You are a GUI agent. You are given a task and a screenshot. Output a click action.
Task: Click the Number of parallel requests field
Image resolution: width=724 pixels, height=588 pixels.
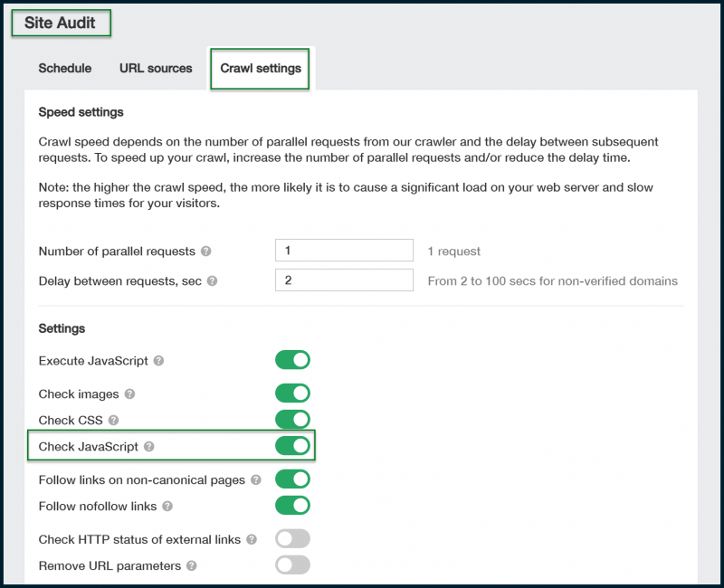pos(344,251)
